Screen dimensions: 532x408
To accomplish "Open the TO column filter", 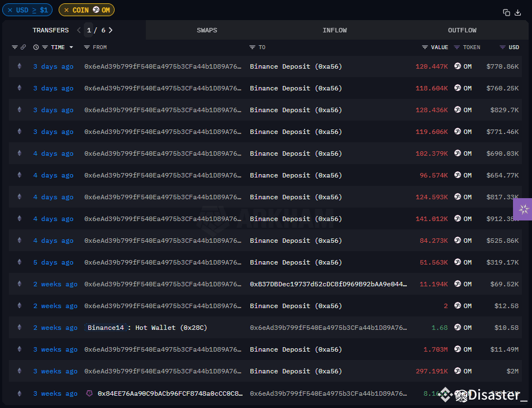I will point(252,47).
